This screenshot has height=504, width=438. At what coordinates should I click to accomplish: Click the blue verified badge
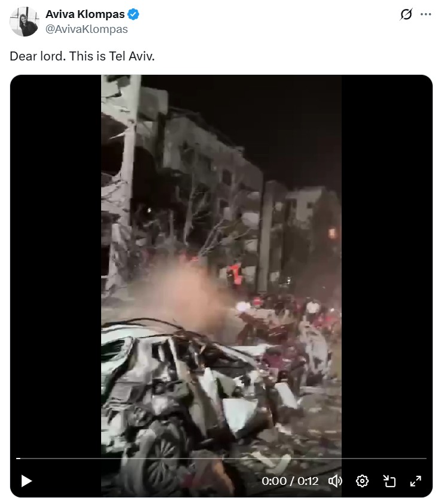click(x=133, y=14)
